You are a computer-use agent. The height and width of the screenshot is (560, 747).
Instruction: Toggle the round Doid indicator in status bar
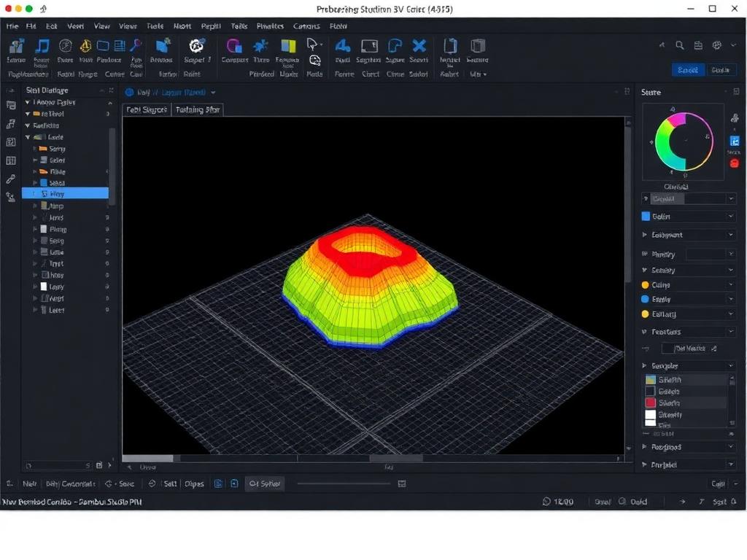coord(622,502)
